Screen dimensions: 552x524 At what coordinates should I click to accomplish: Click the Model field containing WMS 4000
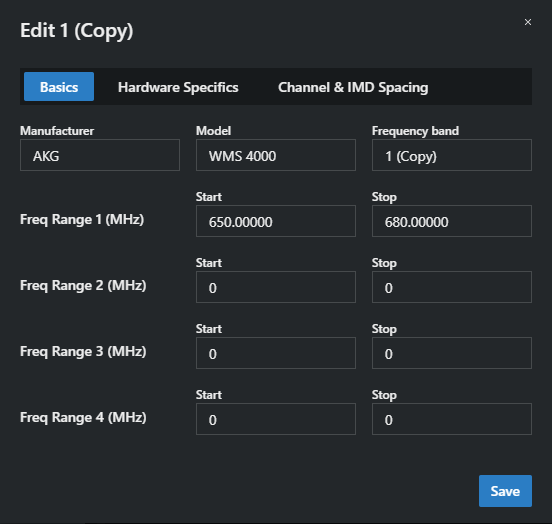[276, 155]
